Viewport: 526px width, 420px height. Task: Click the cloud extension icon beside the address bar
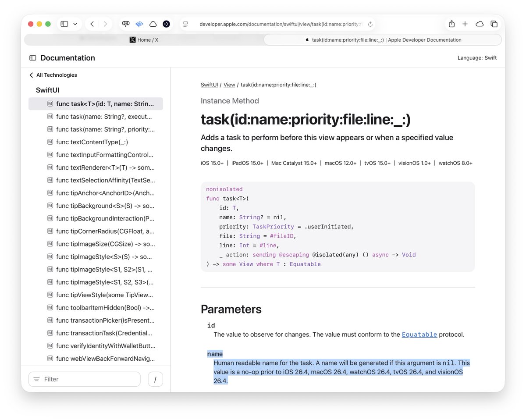pos(153,24)
